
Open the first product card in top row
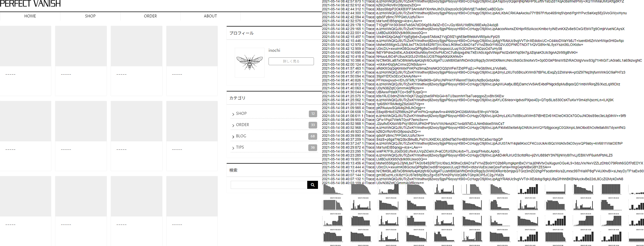pyautogui.click(x=26, y=61)
